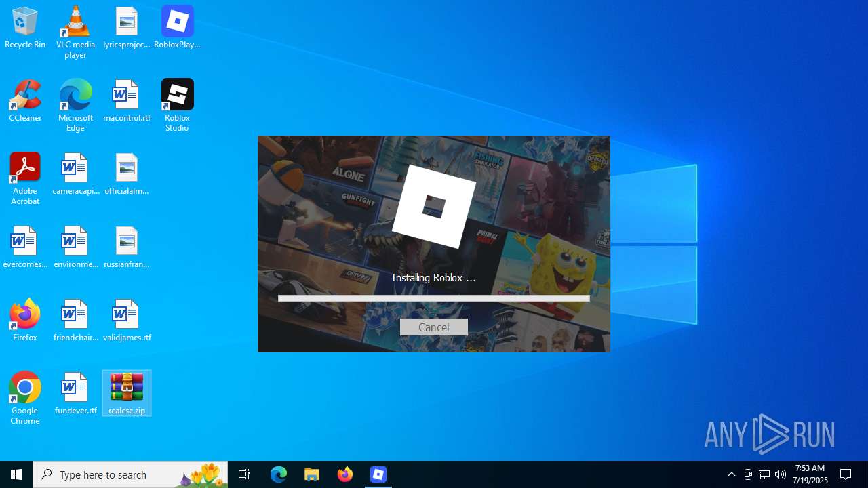The image size is (868, 488).
Task: Launch Microsoft Edge from the taskbar
Action: click(279, 474)
